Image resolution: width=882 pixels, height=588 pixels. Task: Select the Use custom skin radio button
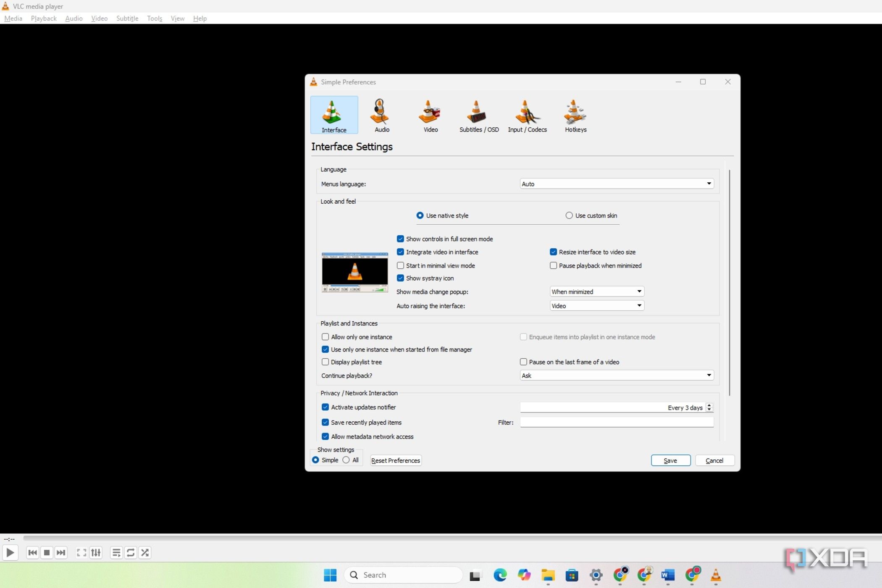[569, 215]
